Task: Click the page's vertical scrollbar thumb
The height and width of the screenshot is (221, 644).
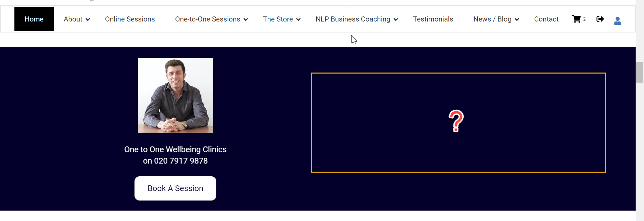Action: [x=640, y=72]
